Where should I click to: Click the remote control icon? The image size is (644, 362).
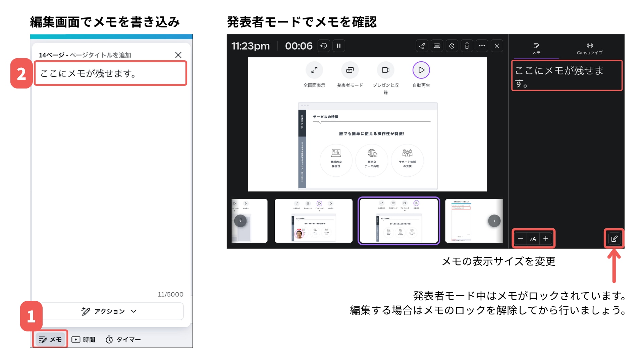[467, 46]
